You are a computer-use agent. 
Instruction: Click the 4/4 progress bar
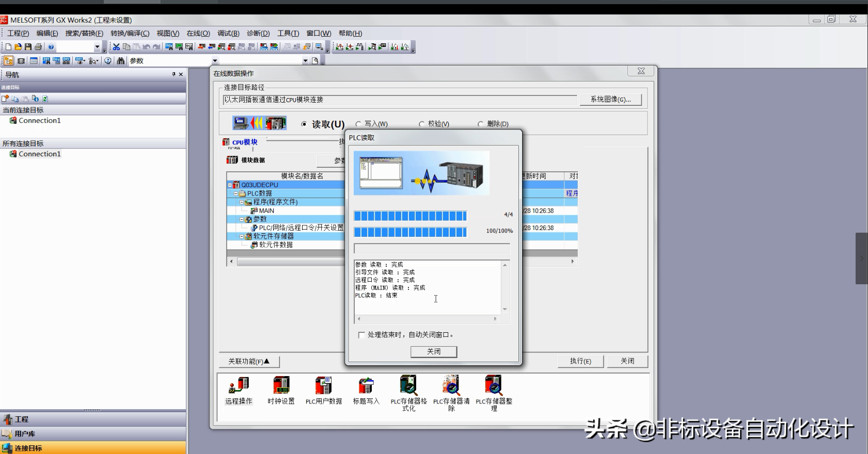pyautogui.click(x=410, y=216)
